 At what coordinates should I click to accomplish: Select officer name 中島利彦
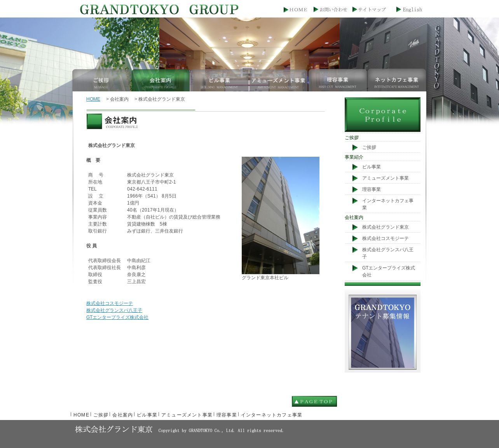coord(136,268)
